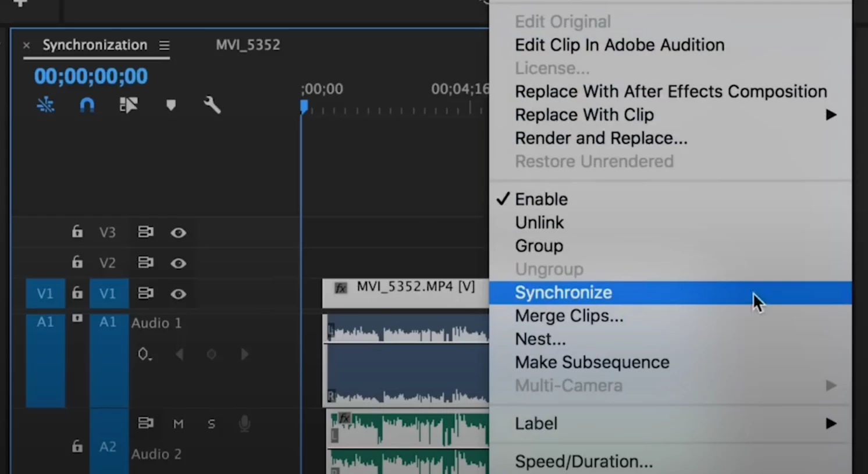
Task: Click the blue playhead on time ruler
Action: [304, 107]
